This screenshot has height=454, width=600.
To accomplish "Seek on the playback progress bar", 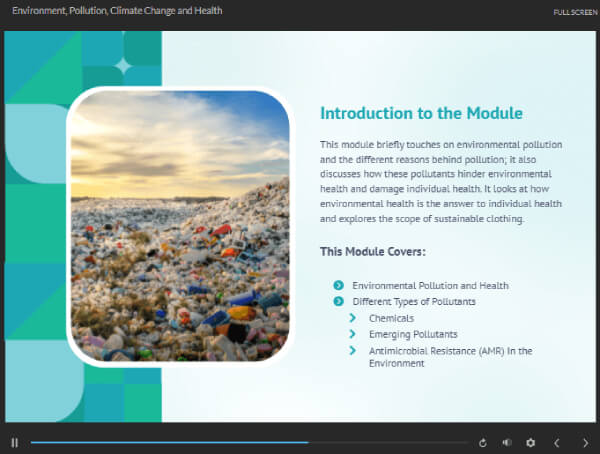I will [x=249, y=443].
